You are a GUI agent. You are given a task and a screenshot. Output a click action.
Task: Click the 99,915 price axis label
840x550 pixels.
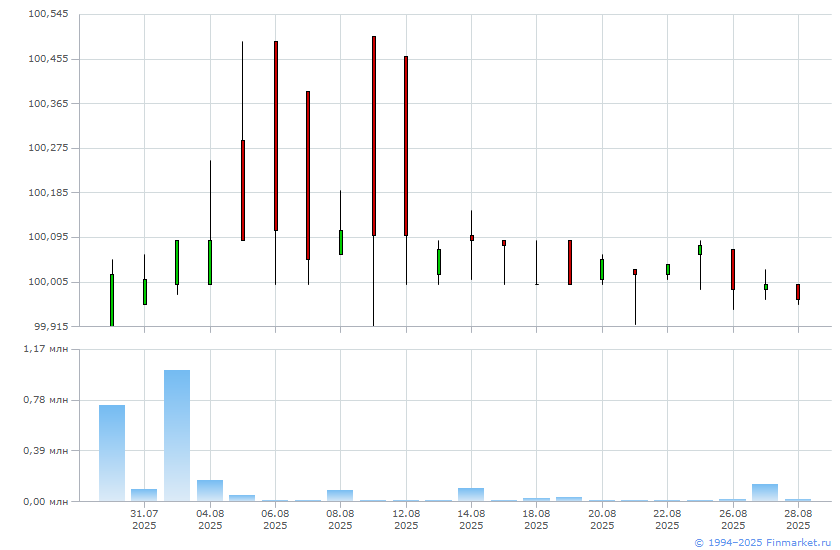point(50,326)
